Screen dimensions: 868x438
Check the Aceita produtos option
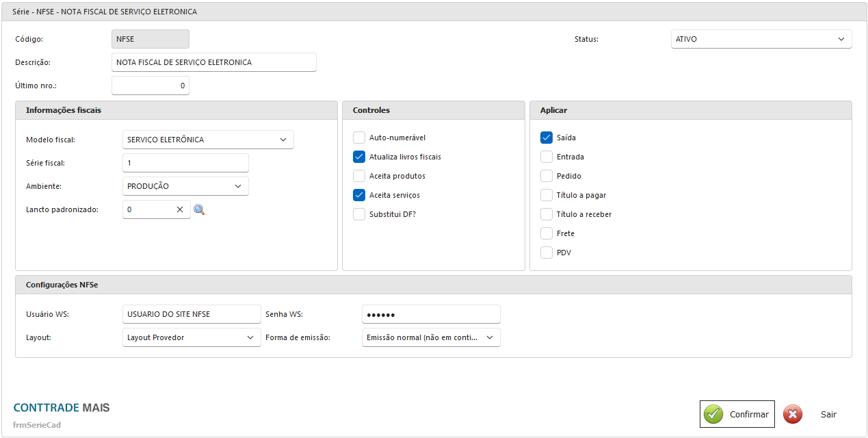[359, 176]
